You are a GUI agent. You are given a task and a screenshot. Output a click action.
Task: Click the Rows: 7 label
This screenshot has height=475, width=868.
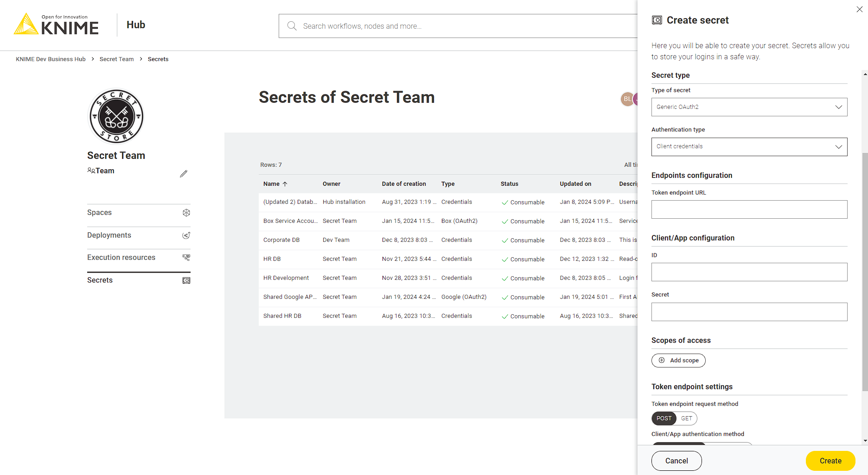tap(271, 165)
